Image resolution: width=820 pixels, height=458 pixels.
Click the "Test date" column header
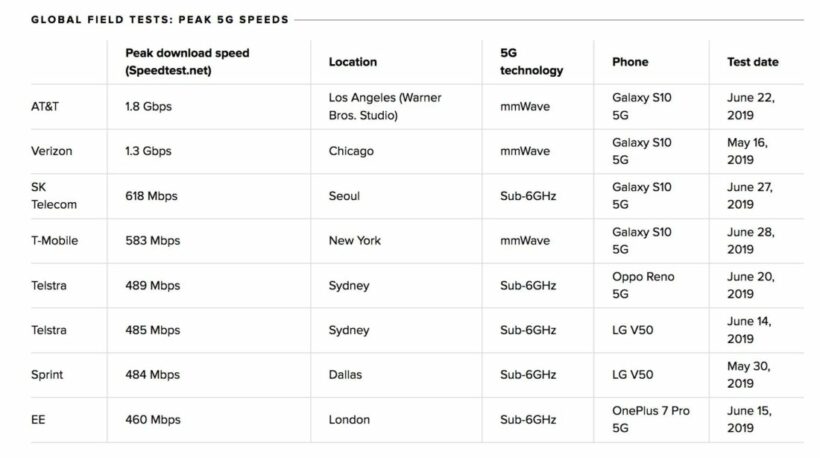point(752,62)
